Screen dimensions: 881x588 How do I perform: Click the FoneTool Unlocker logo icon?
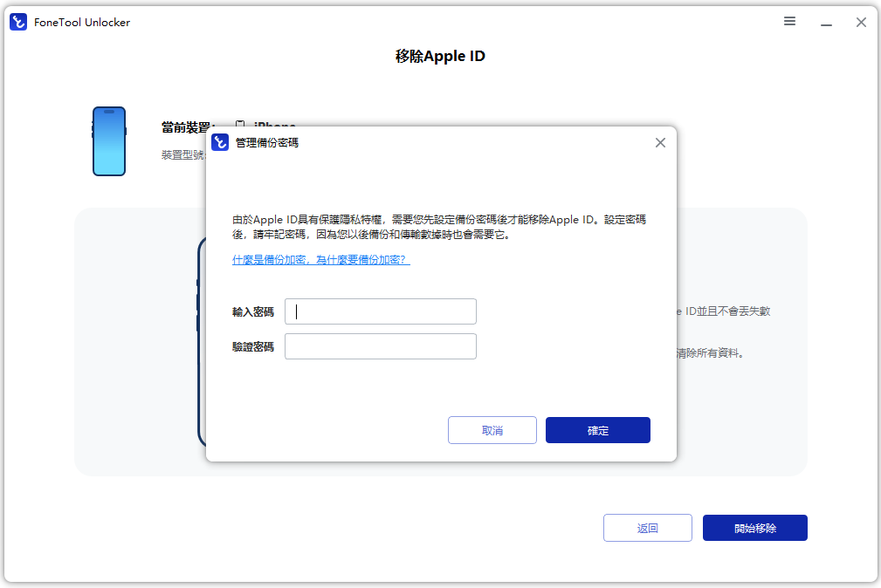[x=18, y=23]
